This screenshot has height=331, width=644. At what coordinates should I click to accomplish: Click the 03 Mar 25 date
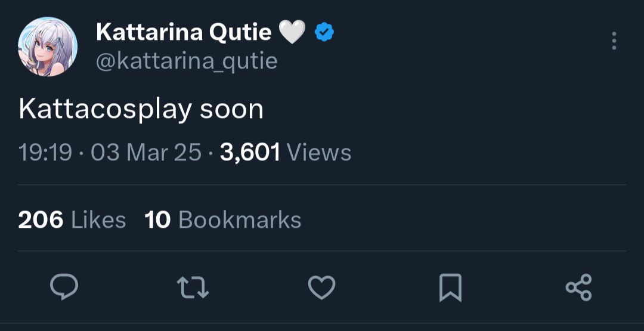[x=145, y=153]
